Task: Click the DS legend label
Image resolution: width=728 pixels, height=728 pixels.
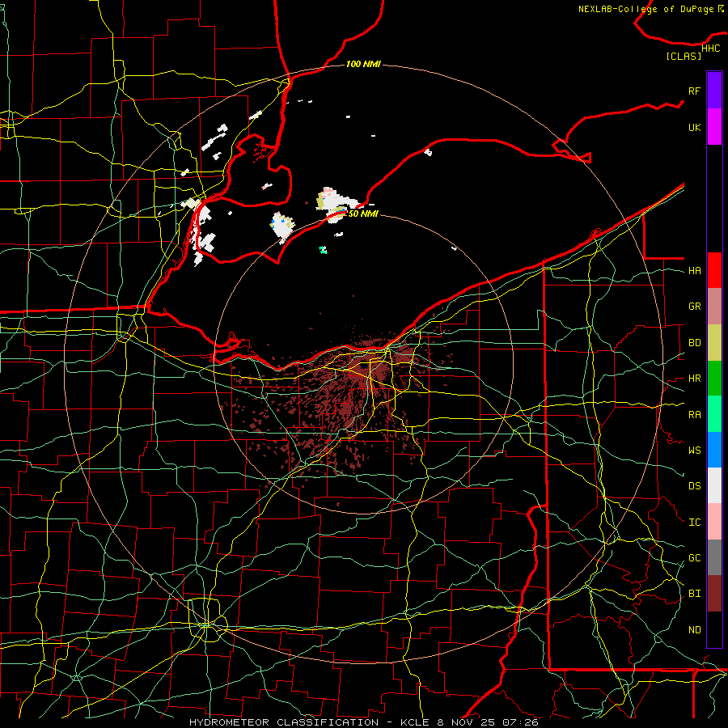Action: coord(695,486)
